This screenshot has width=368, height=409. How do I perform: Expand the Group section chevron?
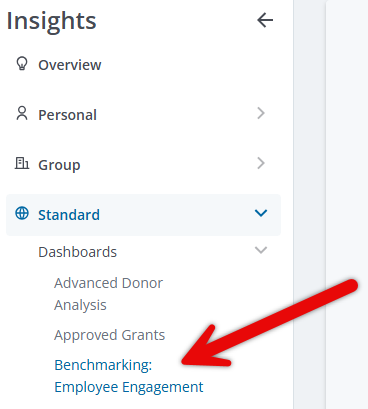click(x=261, y=163)
